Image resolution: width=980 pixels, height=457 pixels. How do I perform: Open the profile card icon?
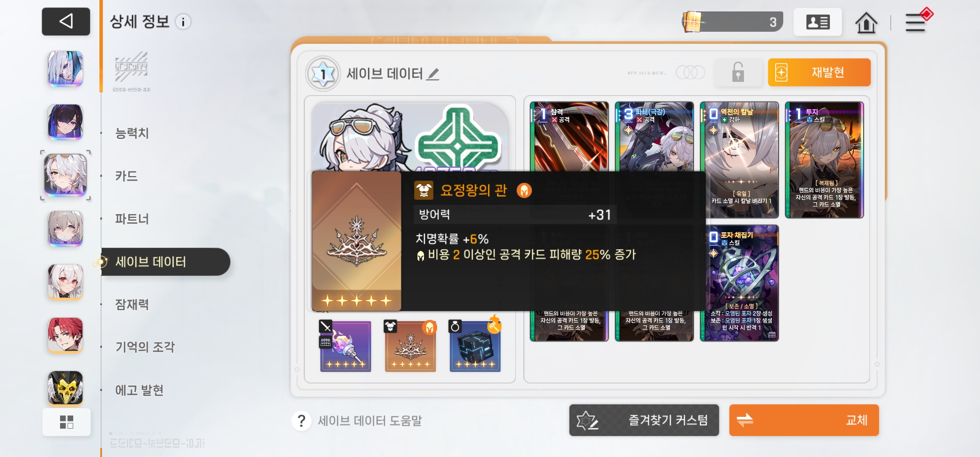coord(818,22)
